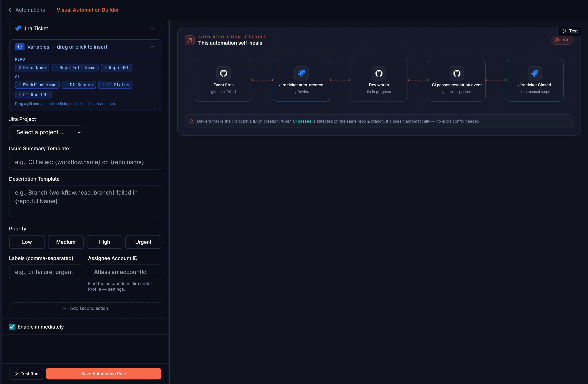588x384 pixels.
Task: Insert the CI Status variable pill
Action: tap(115, 85)
